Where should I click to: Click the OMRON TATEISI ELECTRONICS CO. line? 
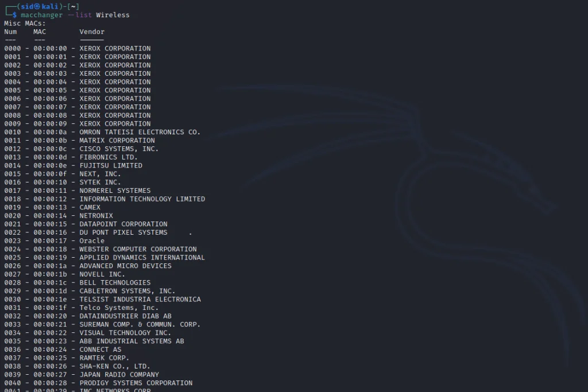[102, 132]
